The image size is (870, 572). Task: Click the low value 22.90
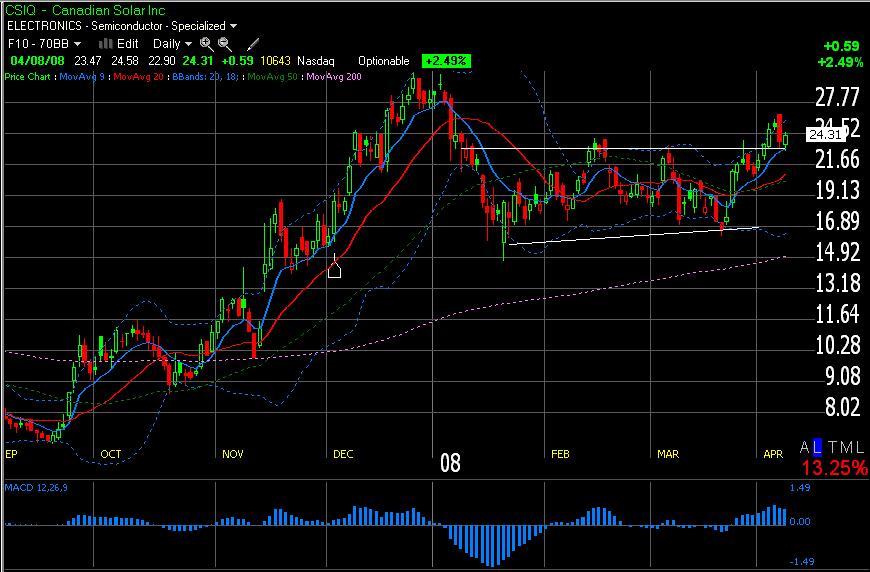click(161, 60)
